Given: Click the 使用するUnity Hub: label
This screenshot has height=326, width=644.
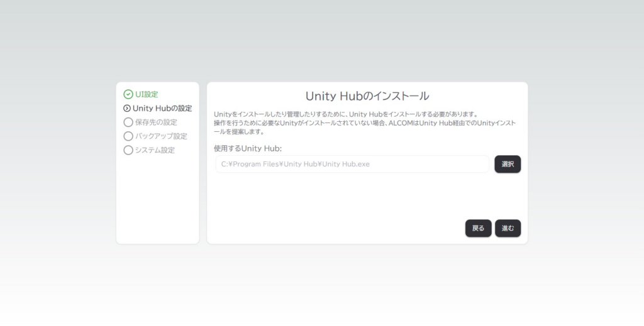Looking at the screenshot, I should coord(248,148).
